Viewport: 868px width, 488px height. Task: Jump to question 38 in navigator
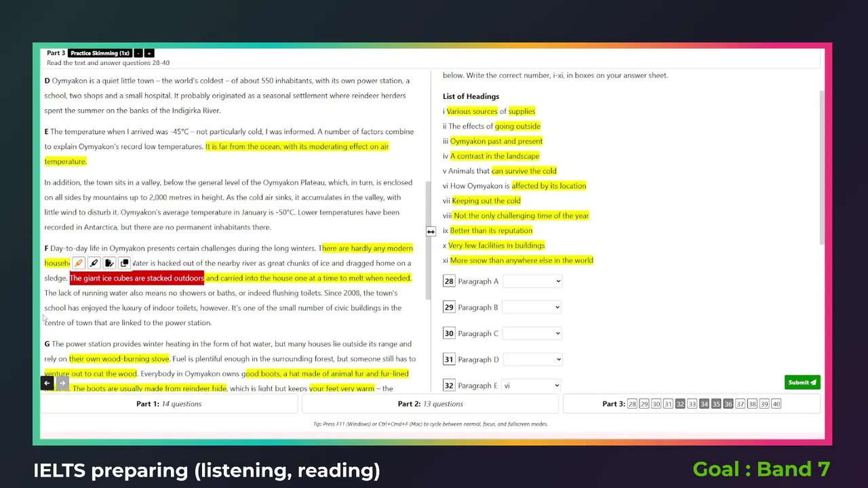[x=752, y=404]
